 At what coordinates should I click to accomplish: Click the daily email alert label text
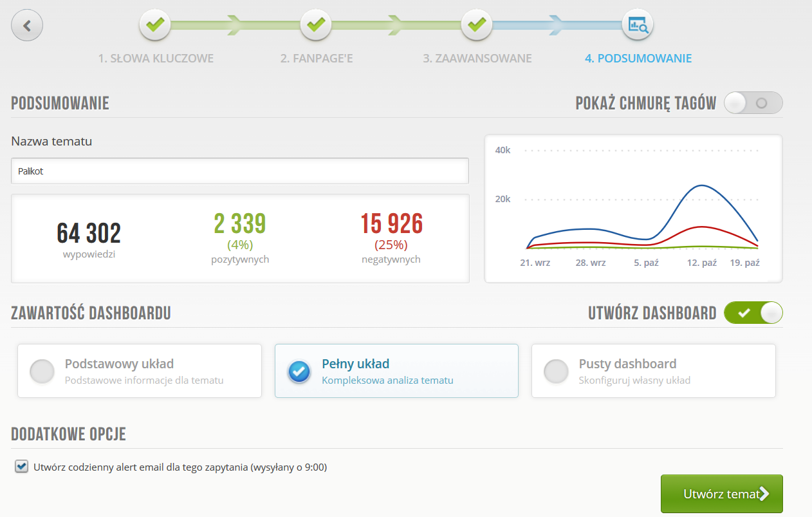[180, 467]
